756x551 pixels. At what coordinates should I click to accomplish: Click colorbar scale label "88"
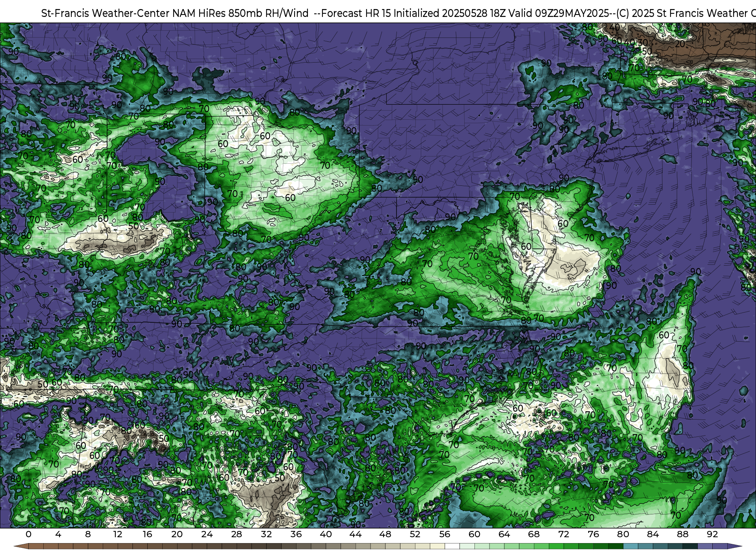pyautogui.click(x=682, y=534)
